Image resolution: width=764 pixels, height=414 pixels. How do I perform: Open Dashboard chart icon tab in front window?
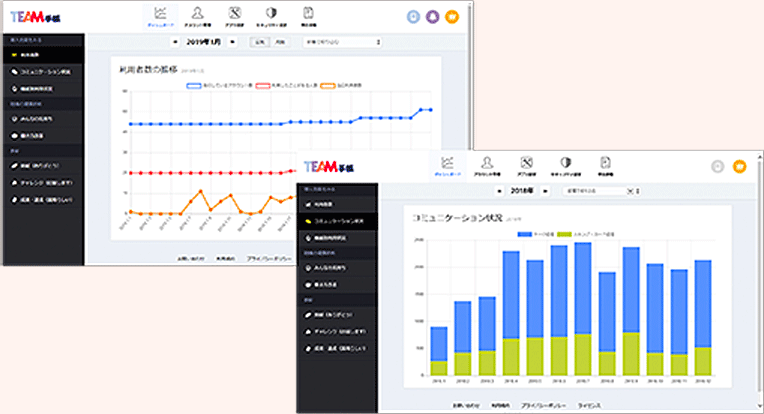[447, 166]
